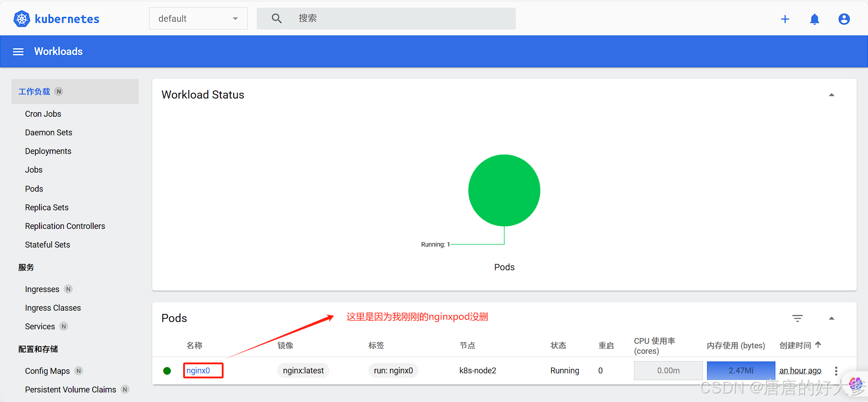
Task: Sort by 创建时间 column header
Action: coord(795,346)
